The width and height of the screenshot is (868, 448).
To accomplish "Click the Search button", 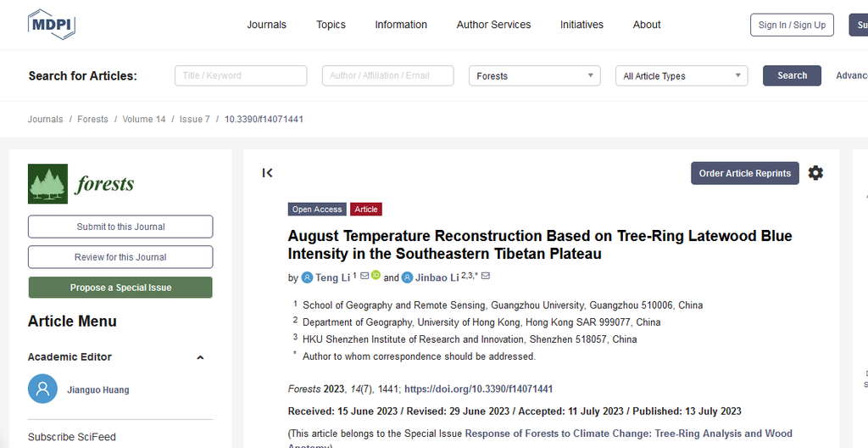I will point(791,76).
